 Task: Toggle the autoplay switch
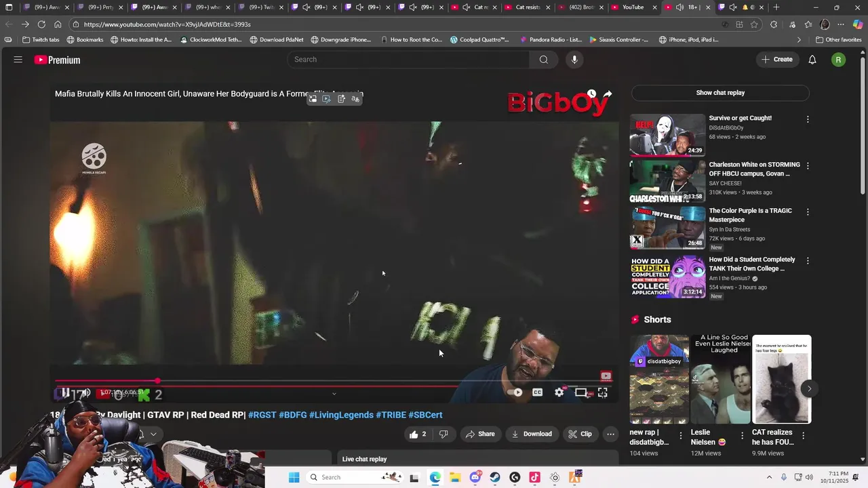(515, 392)
